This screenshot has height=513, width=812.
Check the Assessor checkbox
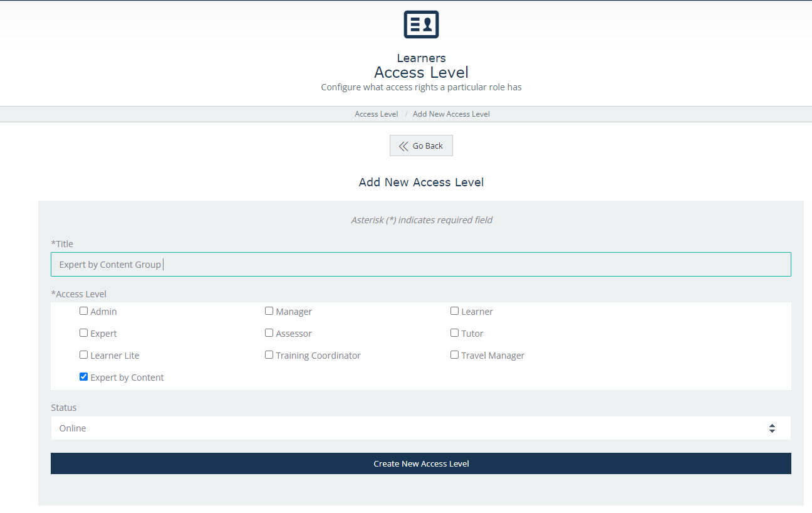[x=269, y=333]
